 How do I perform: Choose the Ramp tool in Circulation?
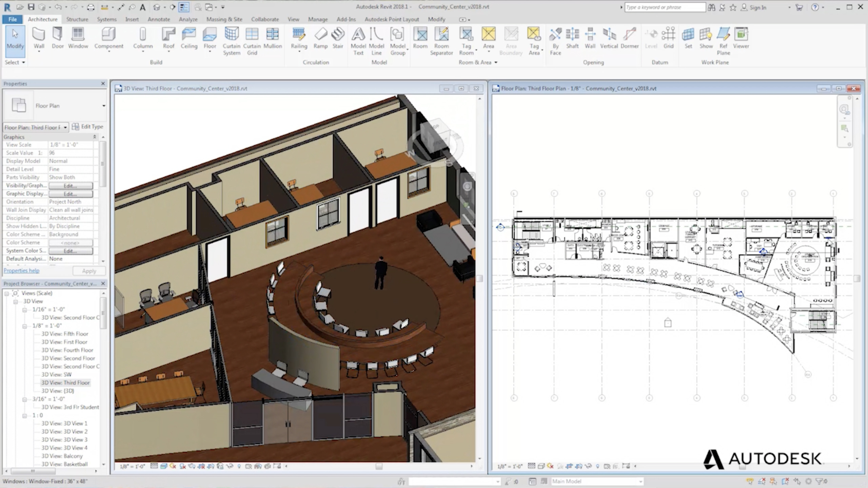pyautogui.click(x=320, y=38)
